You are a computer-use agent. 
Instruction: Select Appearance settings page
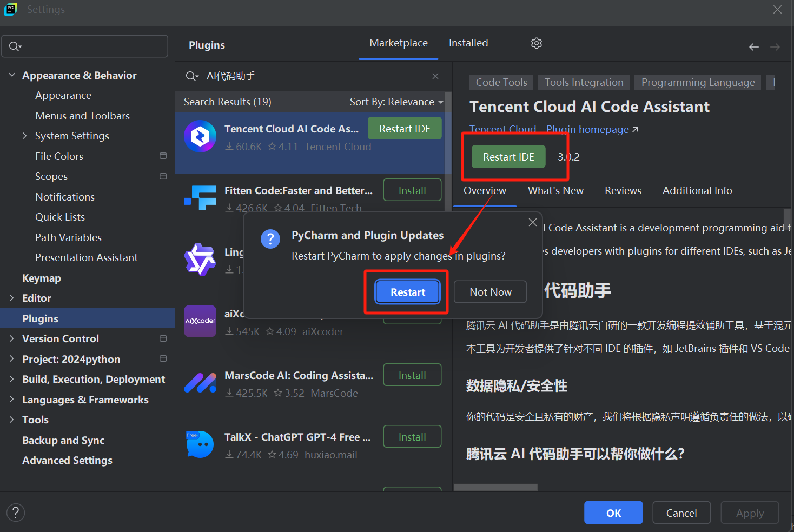click(63, 95)
